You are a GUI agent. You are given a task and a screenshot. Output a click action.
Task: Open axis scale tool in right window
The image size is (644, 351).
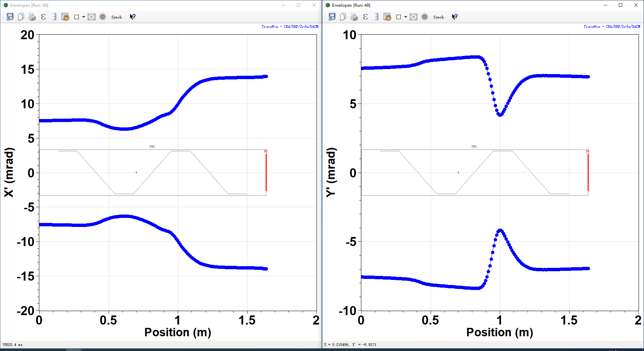pos(376,17)
